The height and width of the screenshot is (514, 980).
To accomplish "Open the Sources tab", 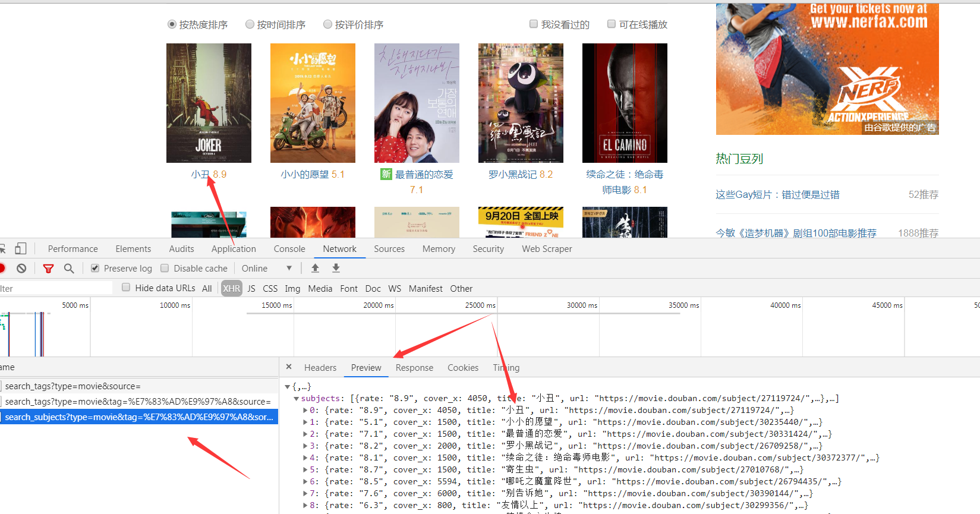I will [389, 249].
